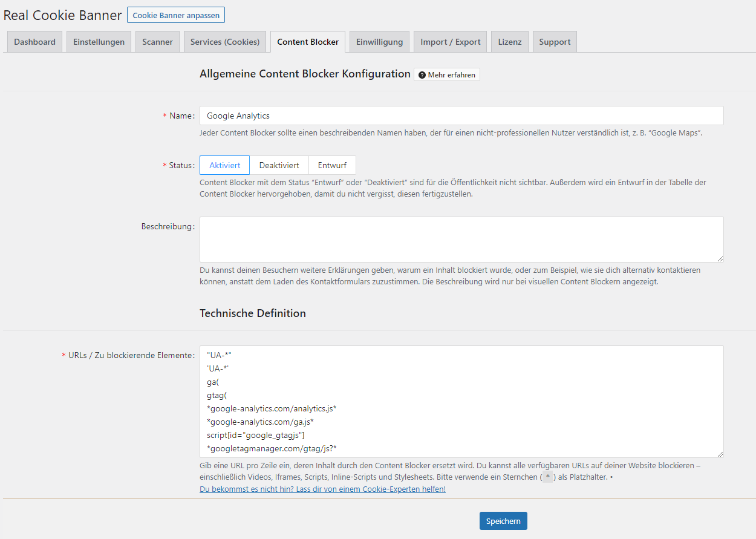Set status to Aktiviert
This screenshot has width=756, height=539.
[x=224, y=165]
